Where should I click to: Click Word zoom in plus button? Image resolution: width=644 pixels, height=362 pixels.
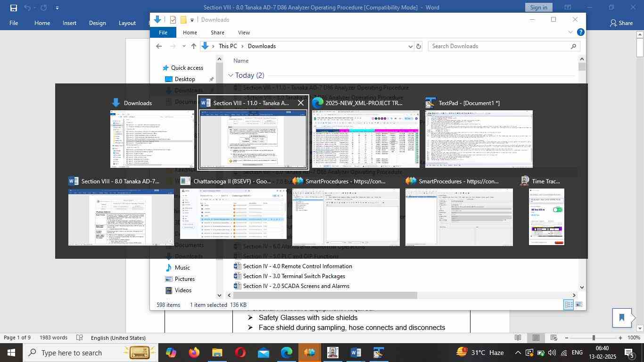(620, 338)
